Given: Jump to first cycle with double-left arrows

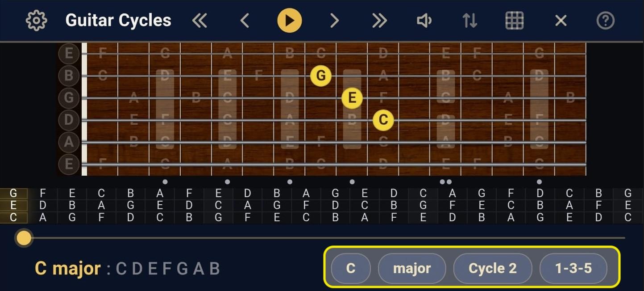Looking at the screenshot, I should (x=199, y=21).
